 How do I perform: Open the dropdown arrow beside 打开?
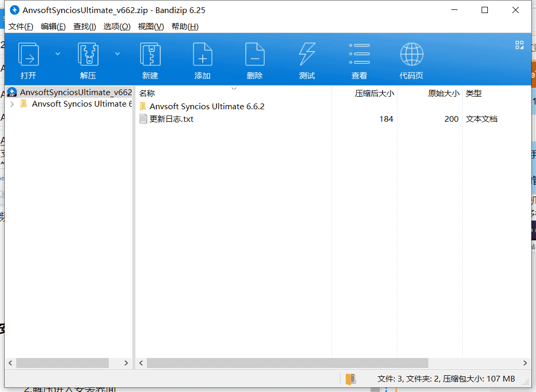(x=58, y=54)
